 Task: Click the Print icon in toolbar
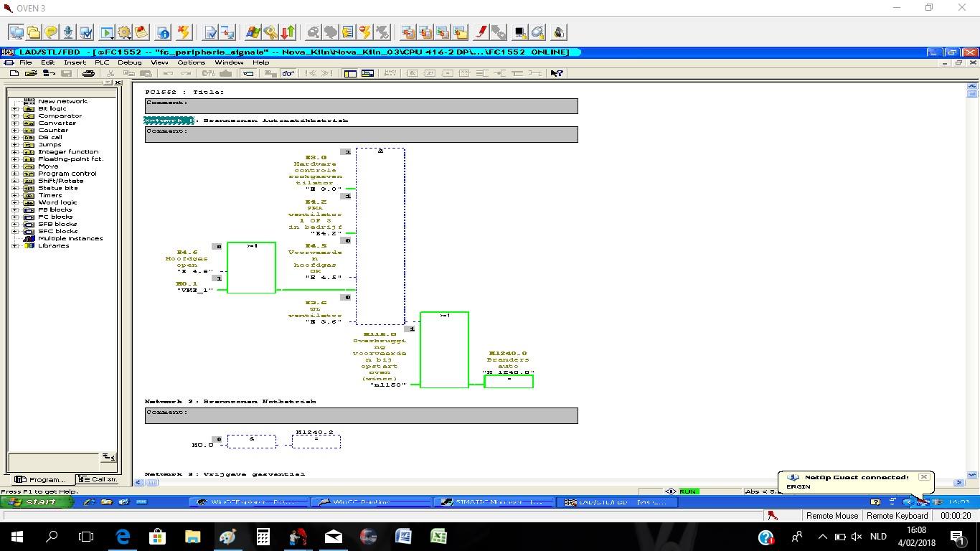pos(88,73)
